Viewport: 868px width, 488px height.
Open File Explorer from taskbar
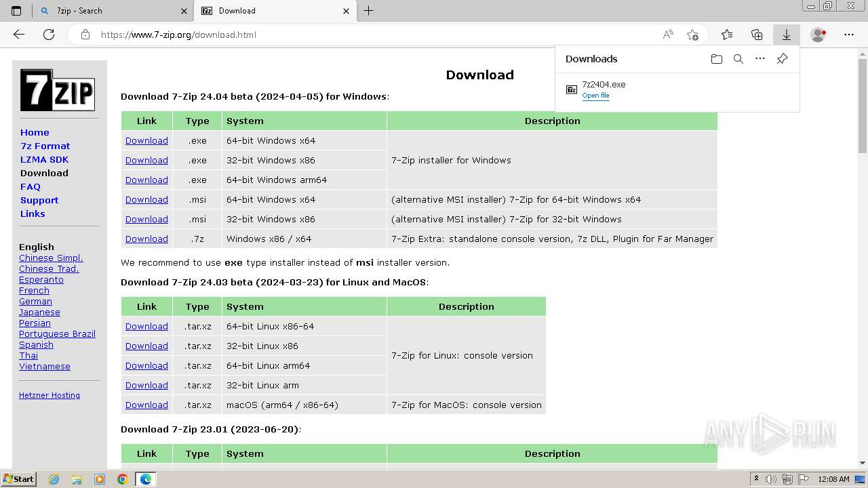[77, 479]
